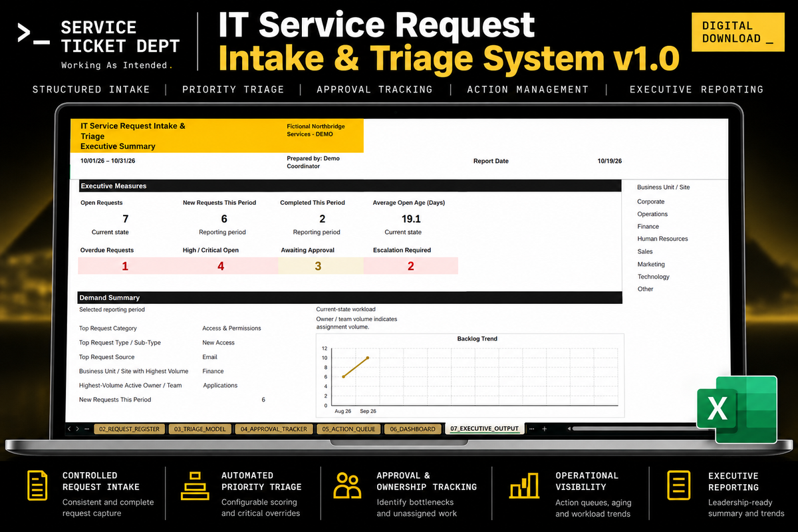Filter slicer by Human Resources
This screenshot has height=532, width=798.
662,239
